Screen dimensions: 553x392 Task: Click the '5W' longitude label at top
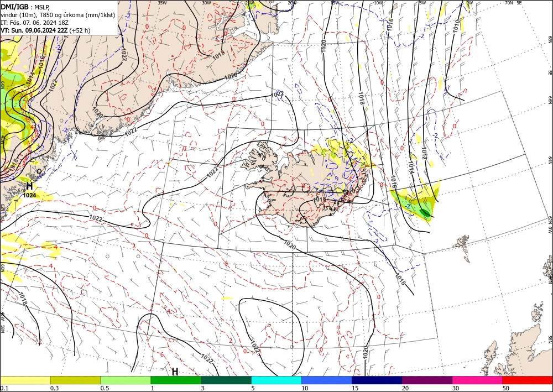pos(422,3)
